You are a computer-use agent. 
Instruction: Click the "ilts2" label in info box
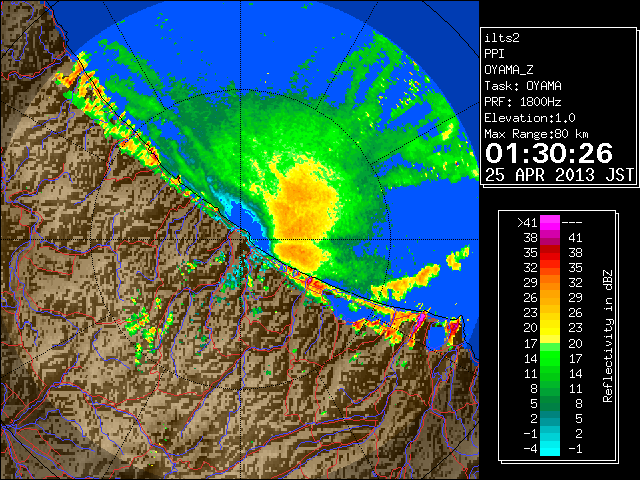[502, 38]
